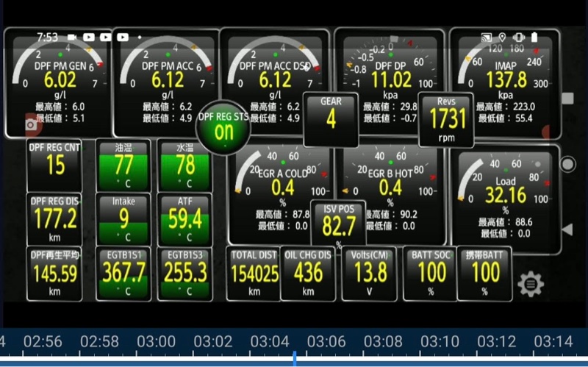Tap the Android home circle button
Viewport: 588px width, 367px height.
coord(567,164)
